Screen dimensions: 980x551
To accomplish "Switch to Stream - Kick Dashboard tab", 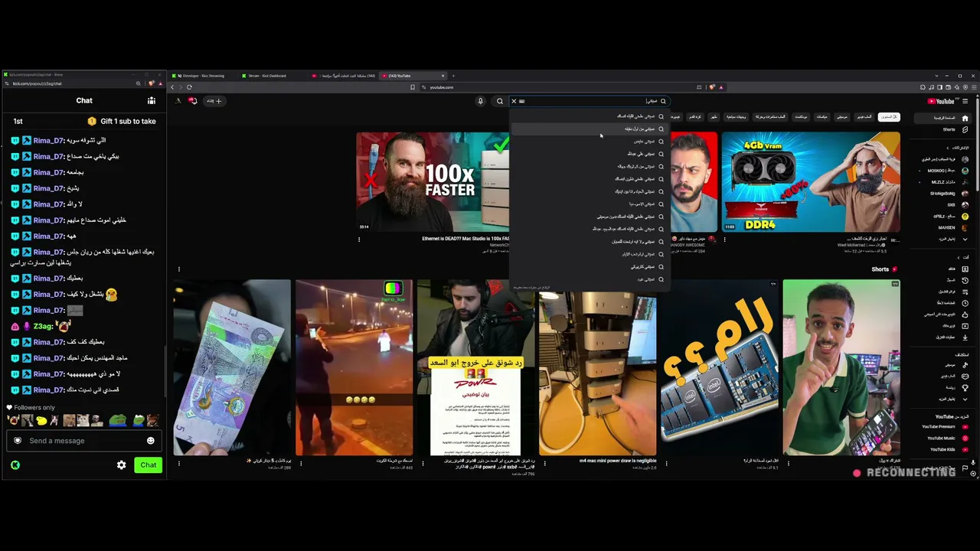I will tap(268, 76).
